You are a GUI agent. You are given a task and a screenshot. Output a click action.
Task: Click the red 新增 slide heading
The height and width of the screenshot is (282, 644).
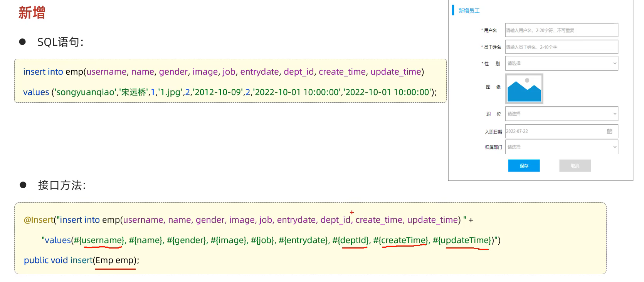[32, 13]
